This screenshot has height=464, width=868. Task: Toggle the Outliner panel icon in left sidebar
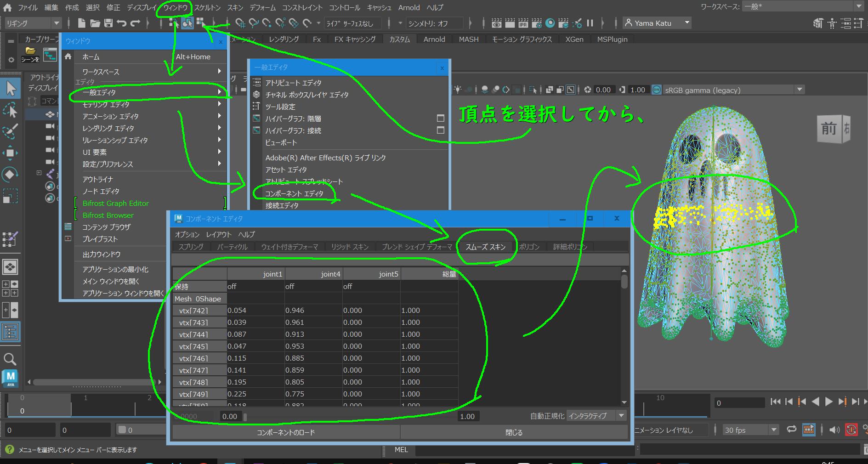click(x=10, y=332)
